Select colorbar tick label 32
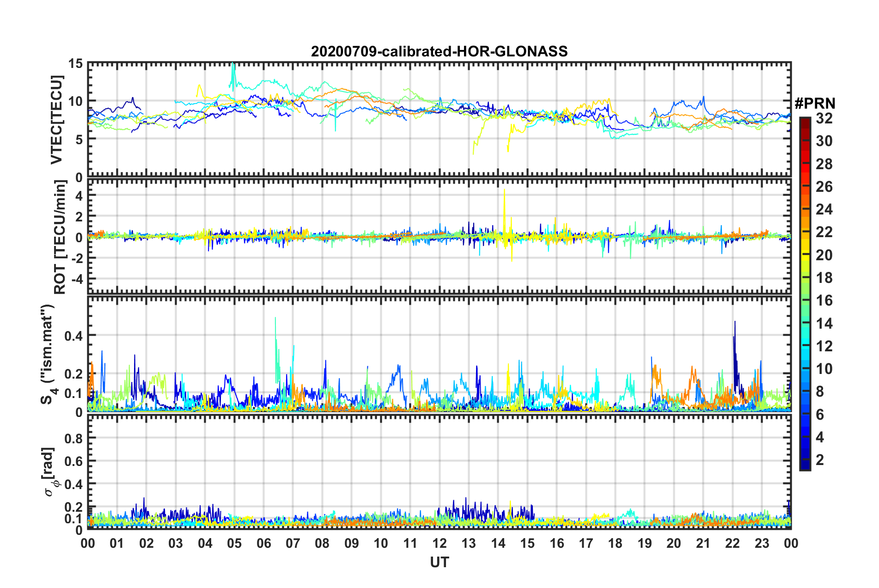879x588 pixels. [x=824, y=119]
